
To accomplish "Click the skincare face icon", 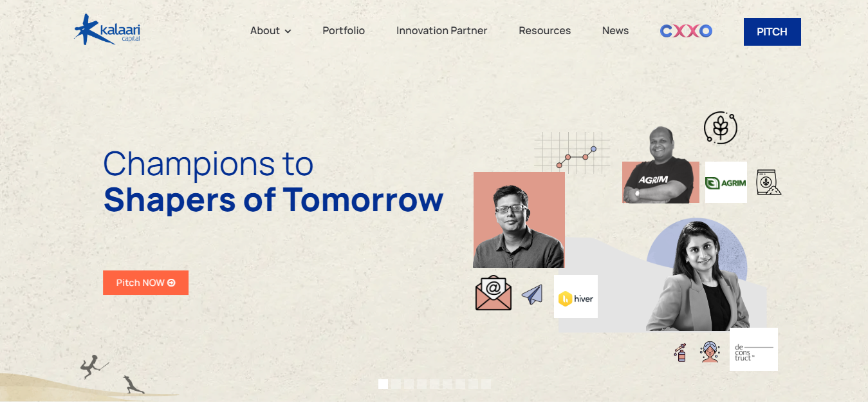I will point(710,352).
